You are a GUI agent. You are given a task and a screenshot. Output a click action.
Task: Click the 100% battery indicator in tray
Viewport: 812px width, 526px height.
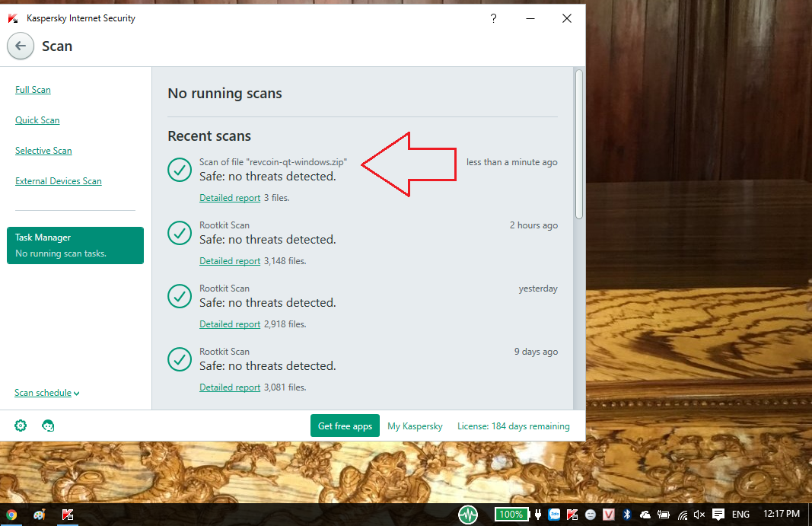(511, 515)
